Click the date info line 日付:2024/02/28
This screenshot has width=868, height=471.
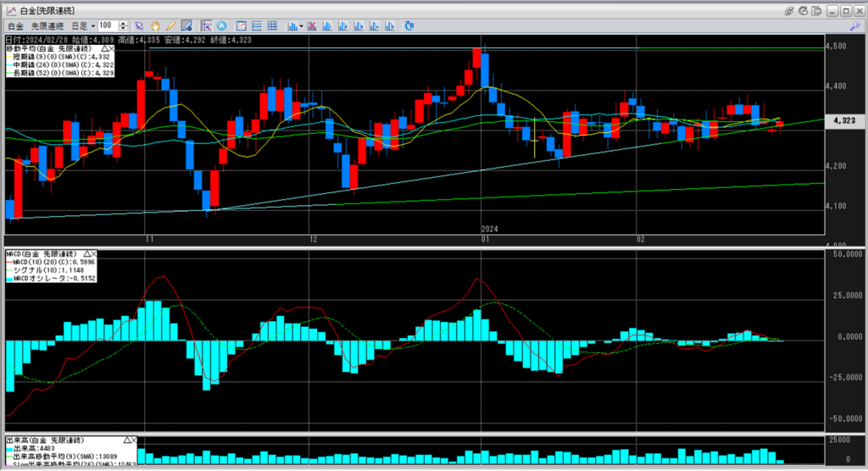pos(129,40)
